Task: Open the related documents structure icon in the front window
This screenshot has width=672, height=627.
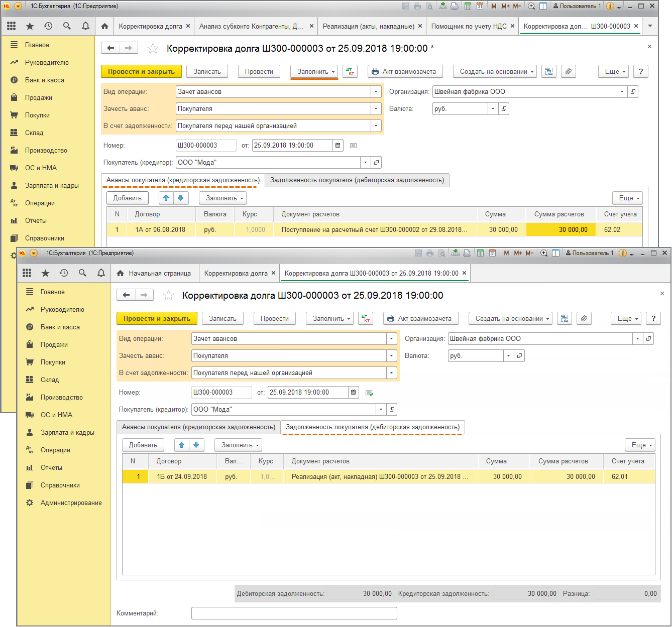Action: pyautogui.click(x=565, y=319)
